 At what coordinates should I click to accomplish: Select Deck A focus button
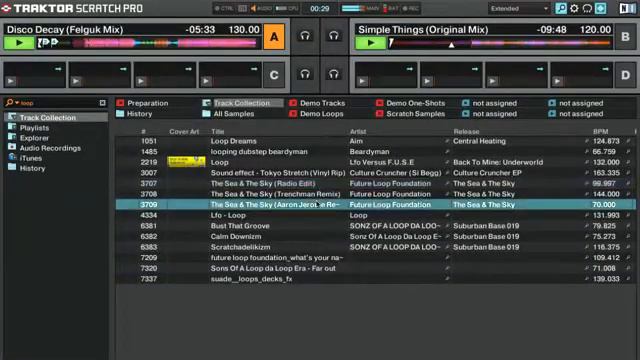coord(274,37)
